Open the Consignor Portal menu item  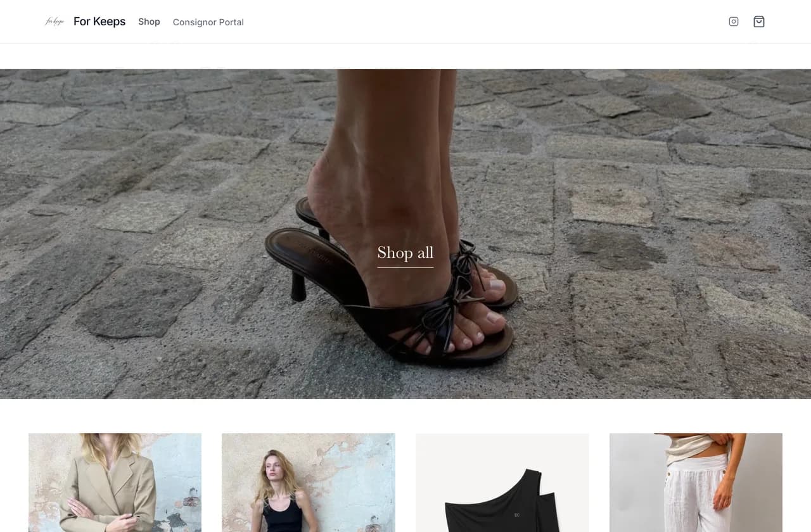208,22
